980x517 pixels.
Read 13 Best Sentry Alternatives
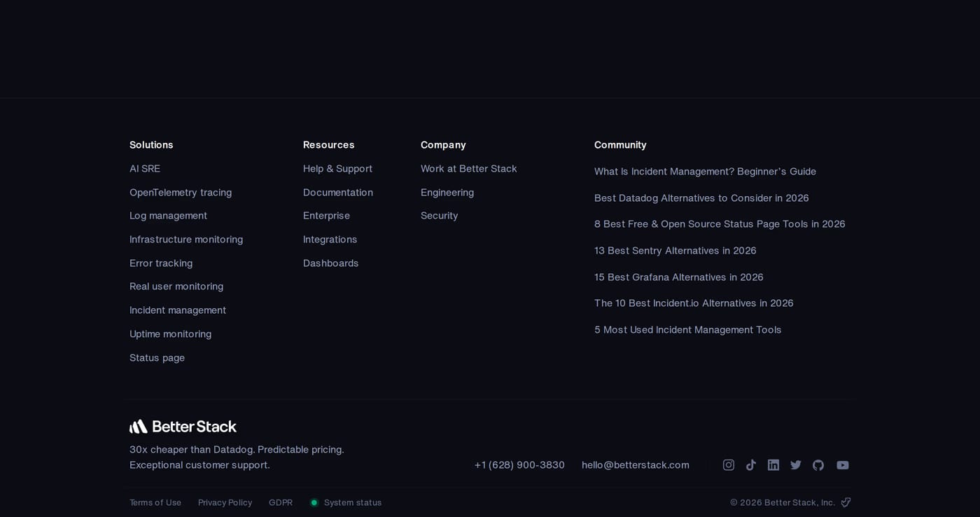675,251
